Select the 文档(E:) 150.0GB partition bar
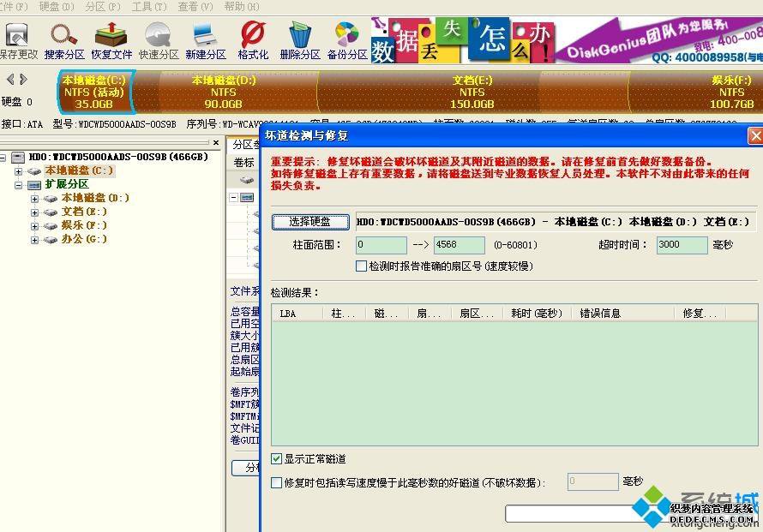This screenshot has width=763, height=532. coord(472,92)
